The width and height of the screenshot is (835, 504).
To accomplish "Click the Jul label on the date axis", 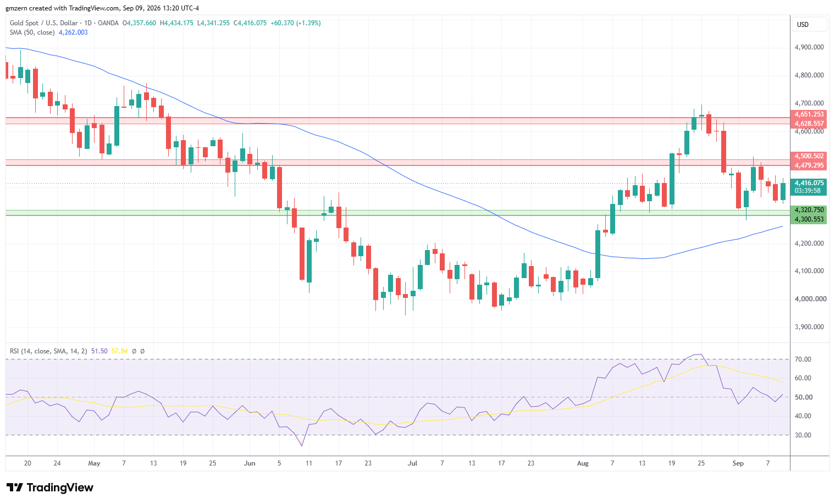I will pyautogui.click(x=412, y=463).
